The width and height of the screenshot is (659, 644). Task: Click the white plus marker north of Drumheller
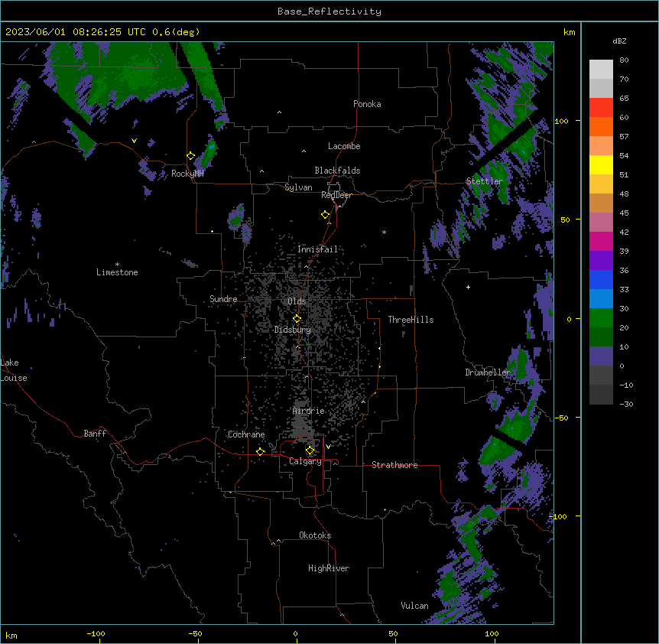tap(468, 287)
